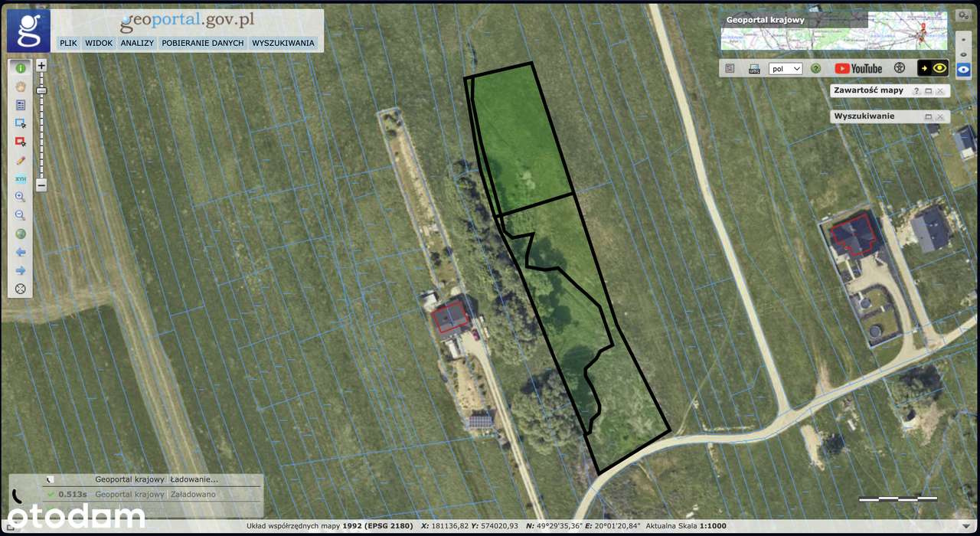980x536 pixels.
Task: Select the magnifier zoom-in tool
Action: coord(21,197)
